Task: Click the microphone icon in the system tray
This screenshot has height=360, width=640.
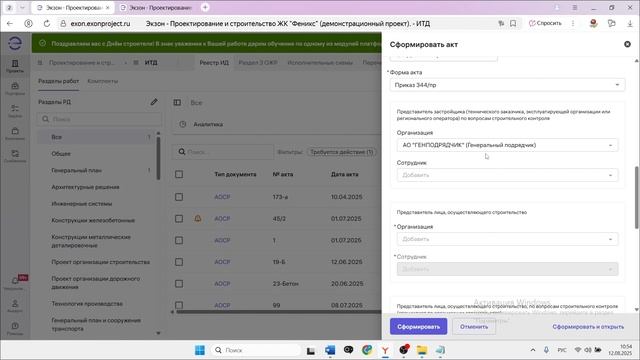Action: (x=546, y=350)
